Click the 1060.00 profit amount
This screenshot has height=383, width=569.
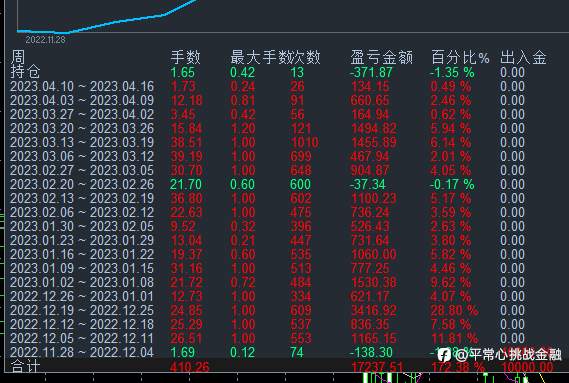pyautogui.click(x=374, y=254)
